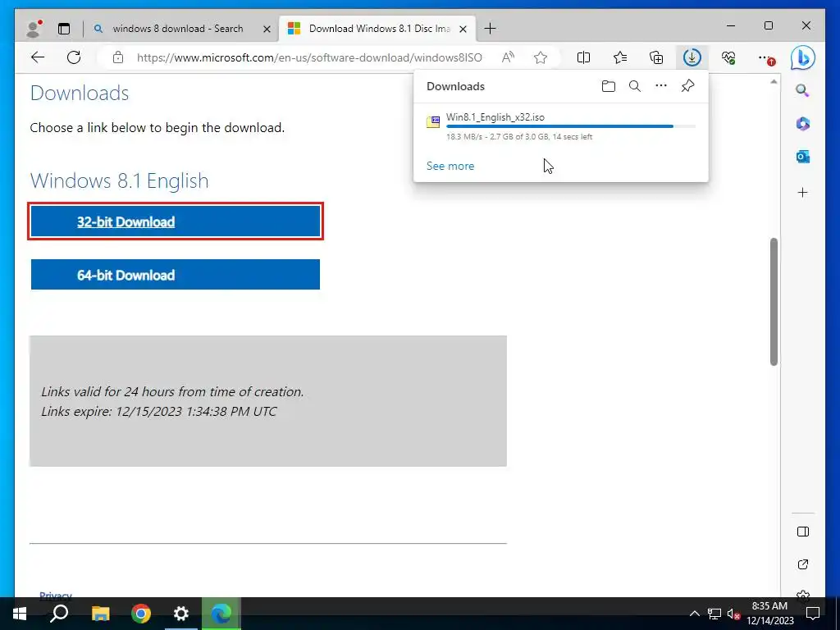The height and width of the screenshot is (630, 840).
Task: Close the Download Windows 8.1 tab
Action: (x=463, y=29)
